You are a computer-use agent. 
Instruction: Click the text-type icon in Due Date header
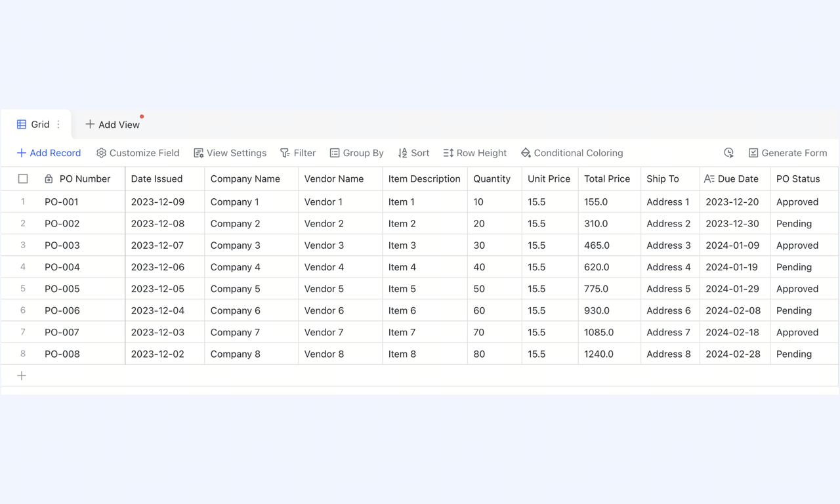(x=709, y=178)
